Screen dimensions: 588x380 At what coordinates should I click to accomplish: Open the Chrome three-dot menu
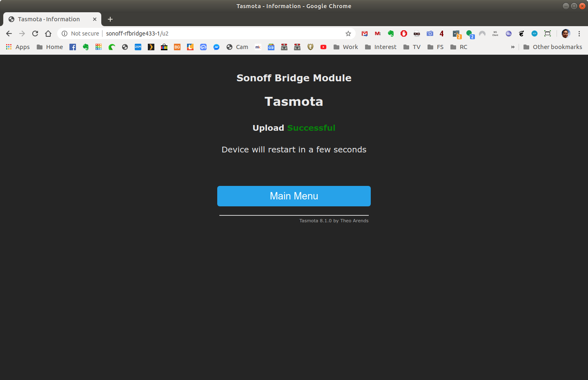pos(579,34)
